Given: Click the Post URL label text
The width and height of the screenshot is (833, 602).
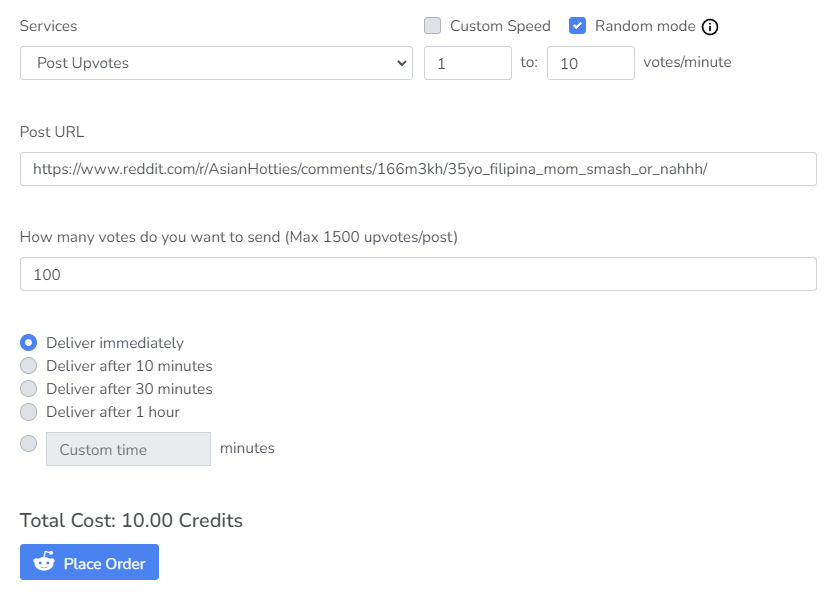Looking at the screenshot, I should click(52, 132).
